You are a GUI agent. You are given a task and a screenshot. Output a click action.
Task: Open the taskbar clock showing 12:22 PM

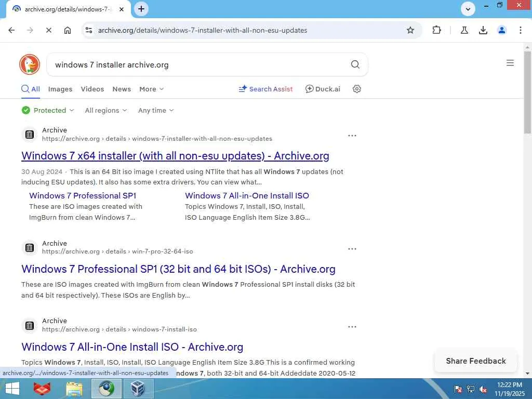[x=509, y=389]
